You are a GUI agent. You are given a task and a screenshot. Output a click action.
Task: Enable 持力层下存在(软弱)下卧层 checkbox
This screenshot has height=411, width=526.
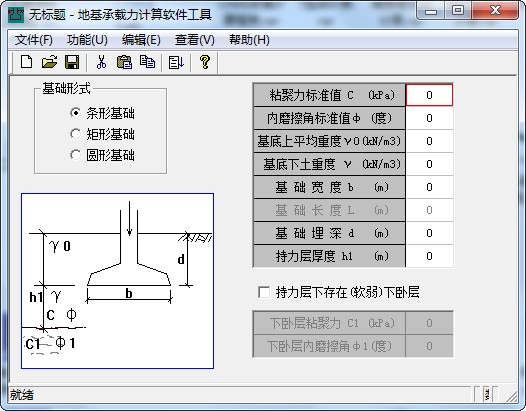(x=264, y=292)
